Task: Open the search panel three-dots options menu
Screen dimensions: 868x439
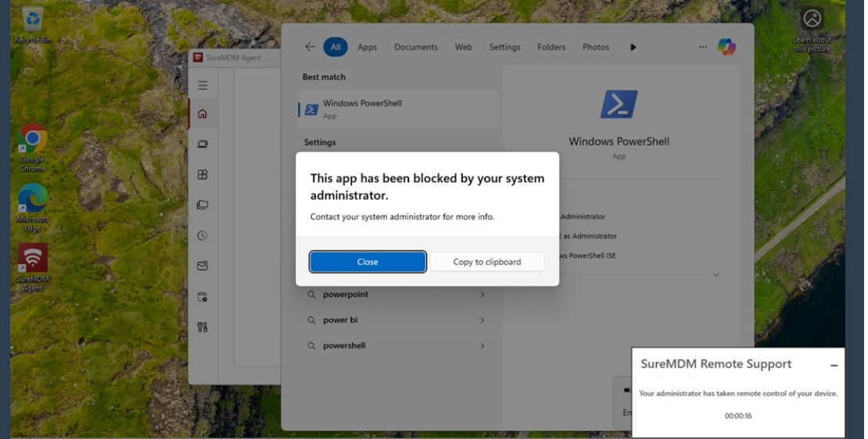Action: pyautogui.click(x=702, y=47)
